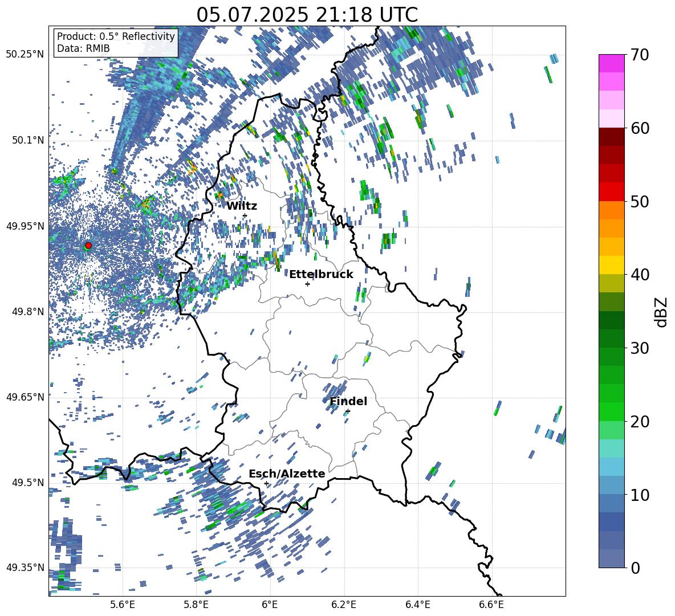The height and width of the screenshot is (616, 675).
Task: Click the 49.5°N latitude label
Action: [27, 482]
